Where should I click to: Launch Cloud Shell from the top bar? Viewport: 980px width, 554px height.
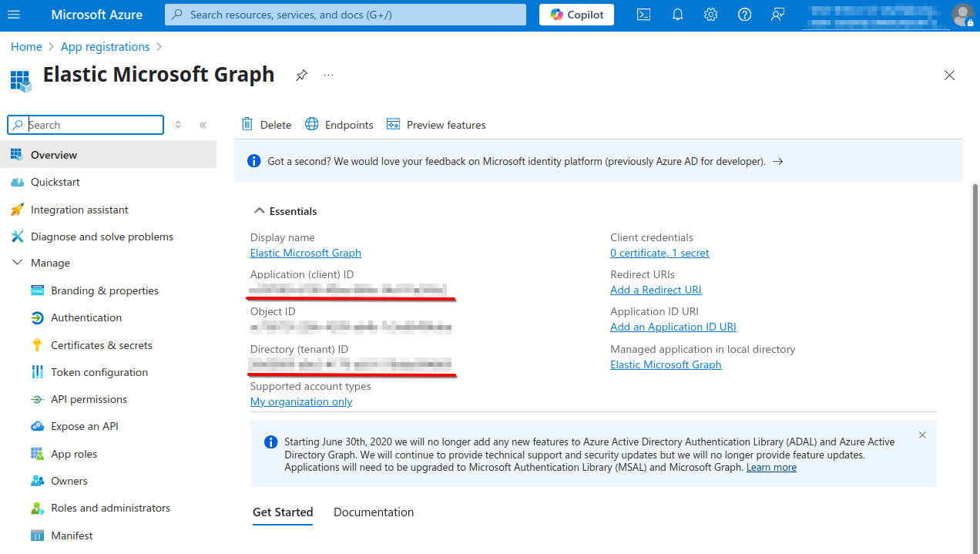point(643,15)
